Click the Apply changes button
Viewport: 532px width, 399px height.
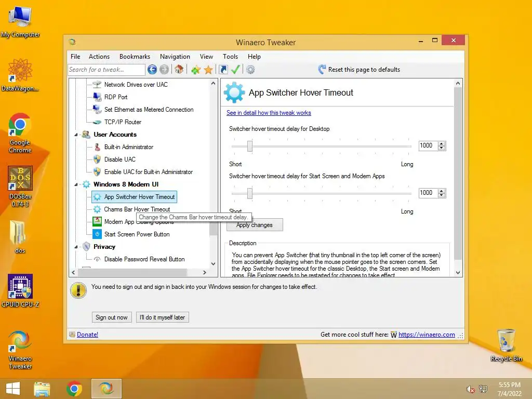pyautogui.click(x=255, y=225)
